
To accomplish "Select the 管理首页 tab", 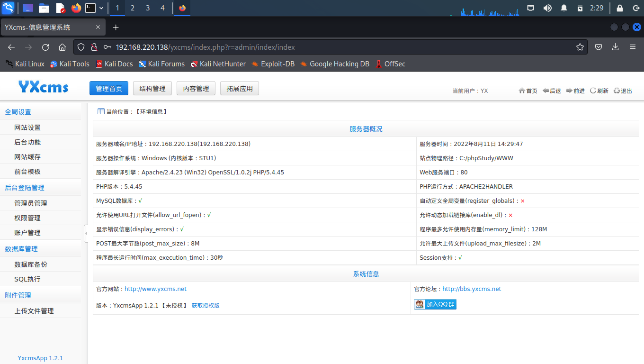I will click(109, 89).
